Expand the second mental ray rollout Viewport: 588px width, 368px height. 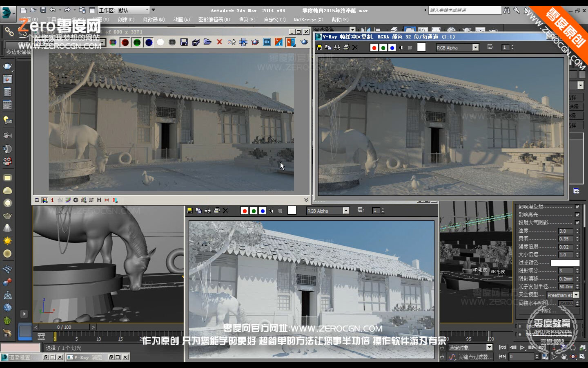pyautogui.click(x=520, y=334)
